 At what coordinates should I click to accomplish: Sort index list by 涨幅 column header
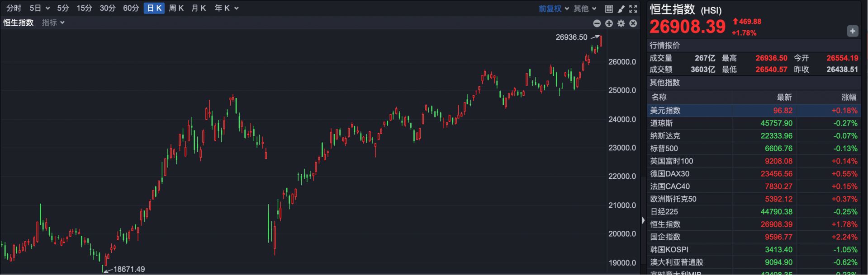point(848,97)
